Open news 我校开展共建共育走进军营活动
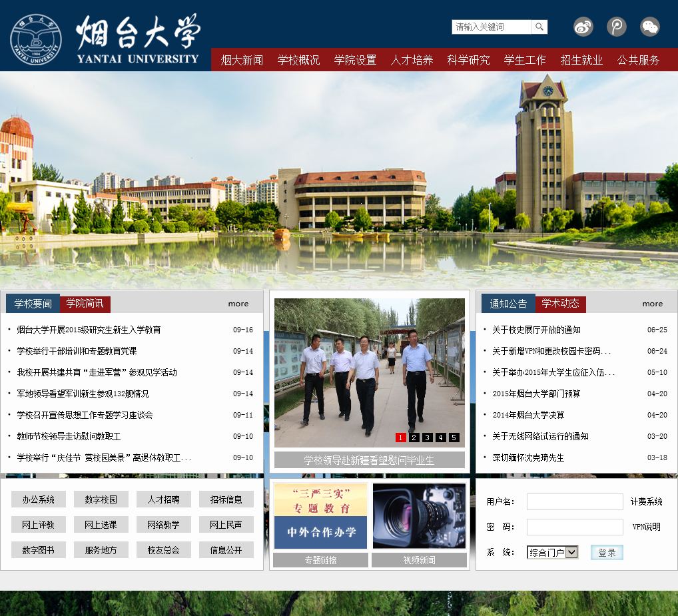 click(x=97, y=372)
